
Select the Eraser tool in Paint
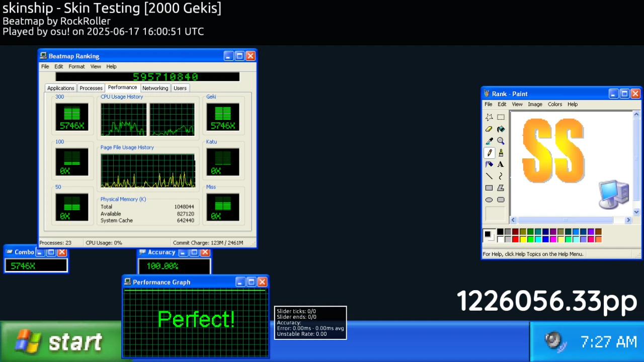[489, 129]
